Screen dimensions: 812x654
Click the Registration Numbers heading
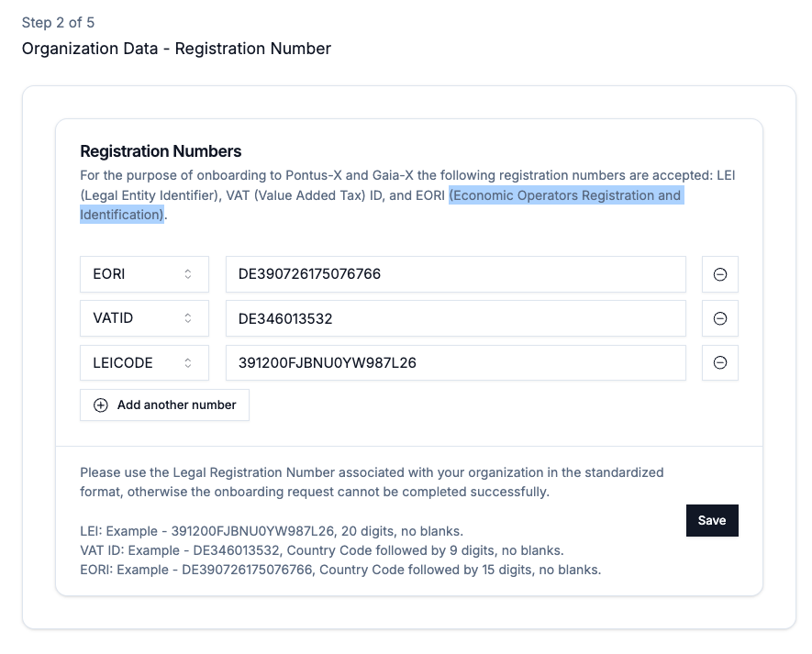point(161,151)
